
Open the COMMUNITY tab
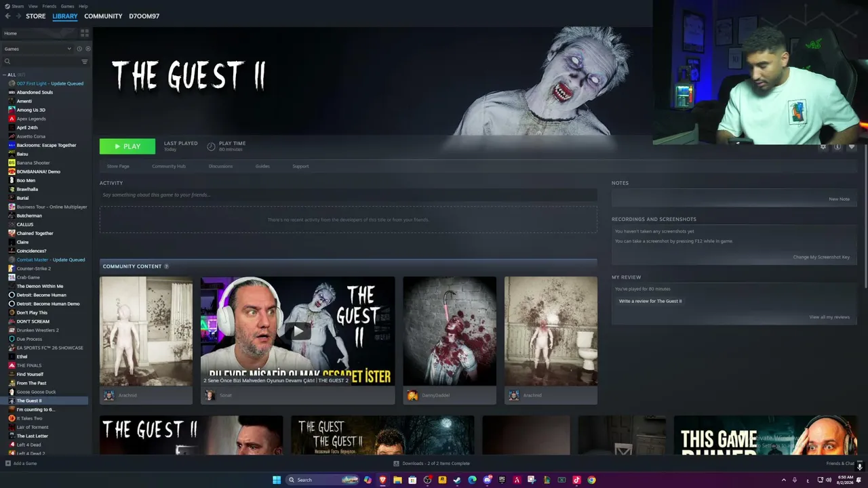pos(103,16)
